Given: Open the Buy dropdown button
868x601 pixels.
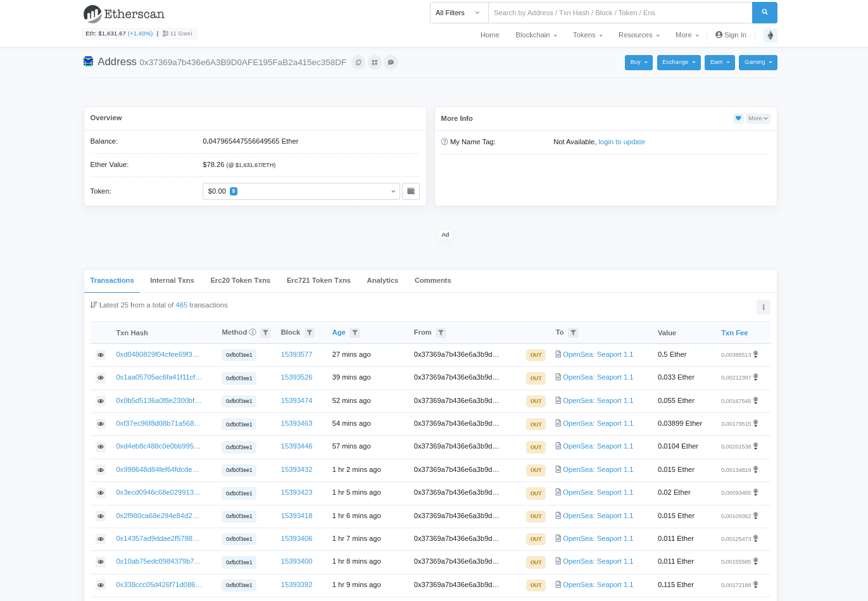Looking at the screenshot, I should tap(639, 62).
